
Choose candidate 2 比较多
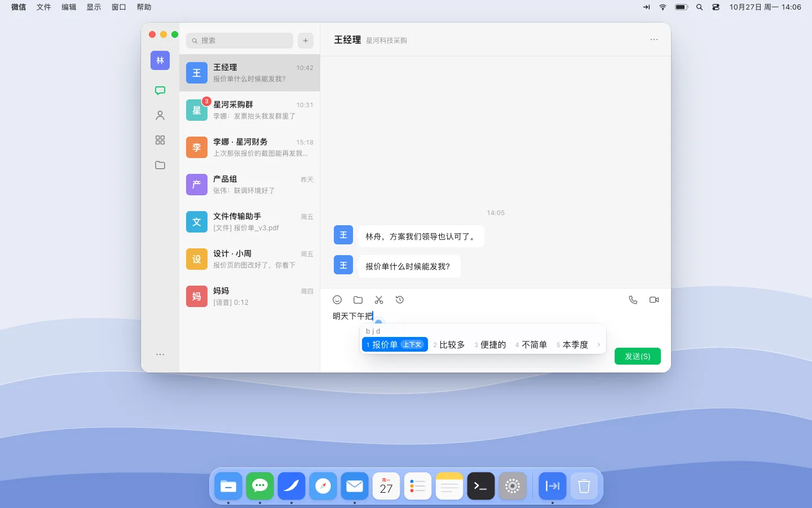point(449,344)
